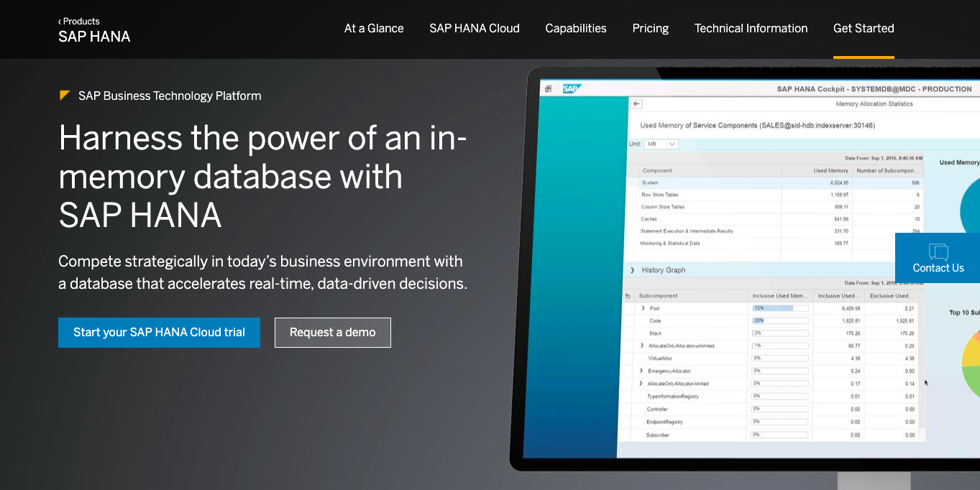Expand the EmergencyAllocator row
Screen dimensions: 980x490
point(641,371)
